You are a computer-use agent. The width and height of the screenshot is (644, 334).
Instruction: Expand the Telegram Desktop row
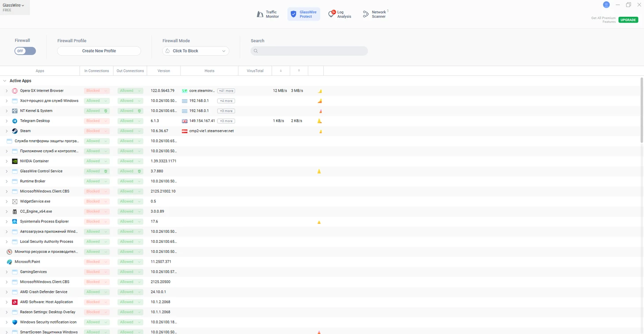coord(7,121)
